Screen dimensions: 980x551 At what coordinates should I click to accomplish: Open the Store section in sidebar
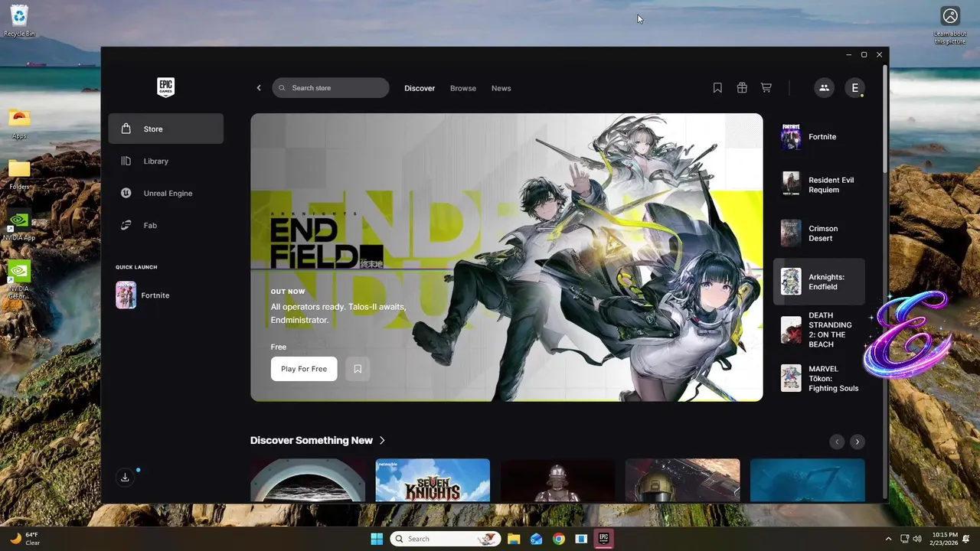pos(165,129)
